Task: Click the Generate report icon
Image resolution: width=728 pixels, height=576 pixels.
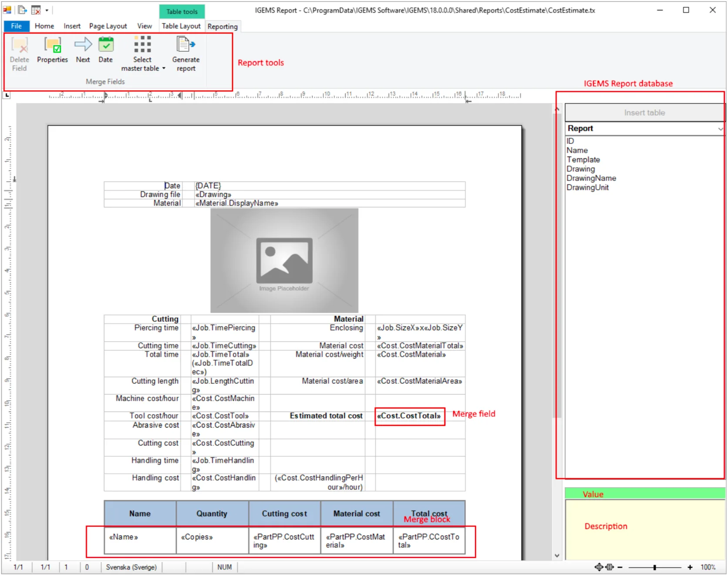Action: tap(185, 45)
